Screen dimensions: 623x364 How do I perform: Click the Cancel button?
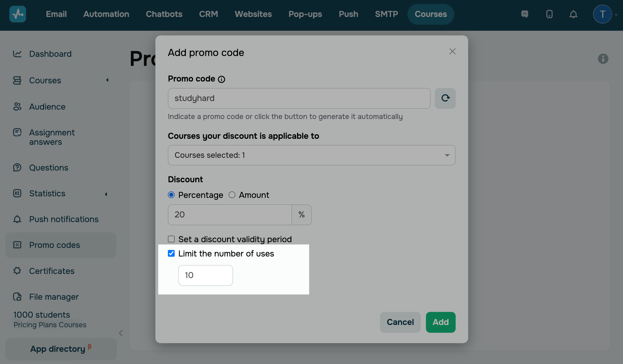tap(400, 322)
